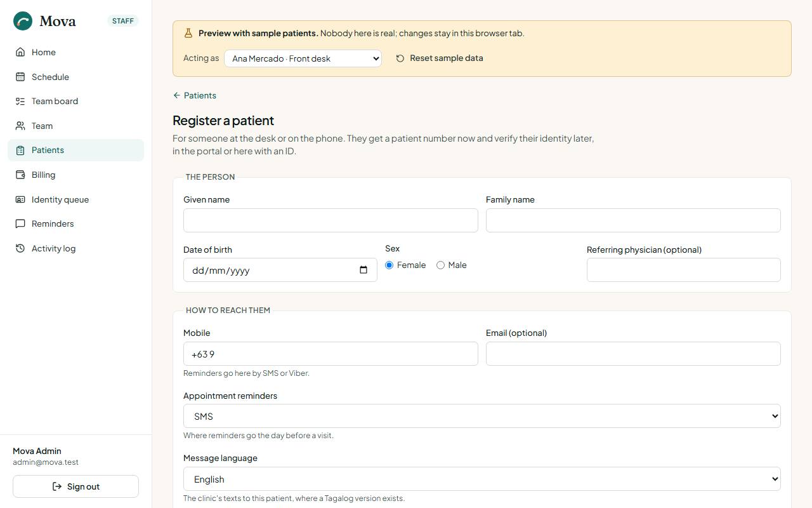The height and width of the screenshot is (508, 812).
Task: Open Reminders in the sidebar
Action: [75, 224]
